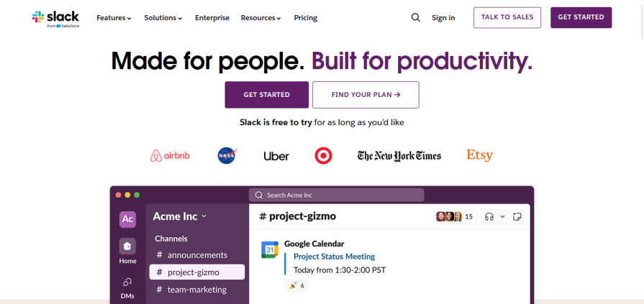Click the Channels section heading

pos(171,239)
